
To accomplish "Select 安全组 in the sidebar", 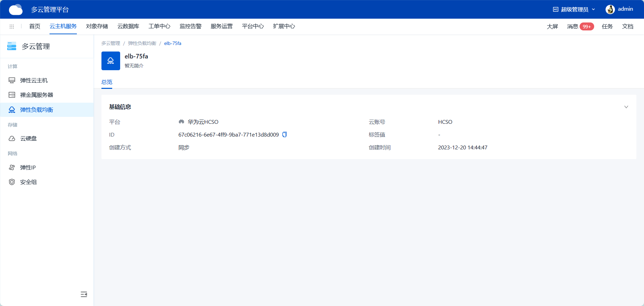I will tap(47, 182).
